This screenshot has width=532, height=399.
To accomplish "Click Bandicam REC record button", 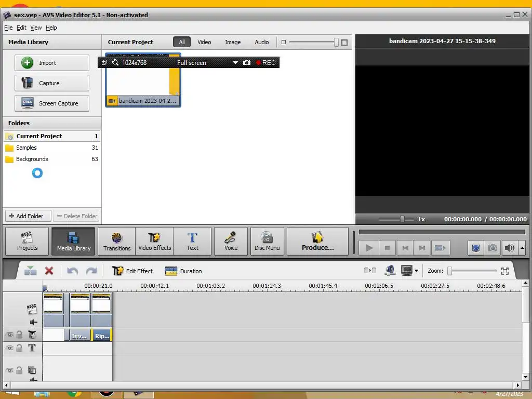I will click(266, 63).
